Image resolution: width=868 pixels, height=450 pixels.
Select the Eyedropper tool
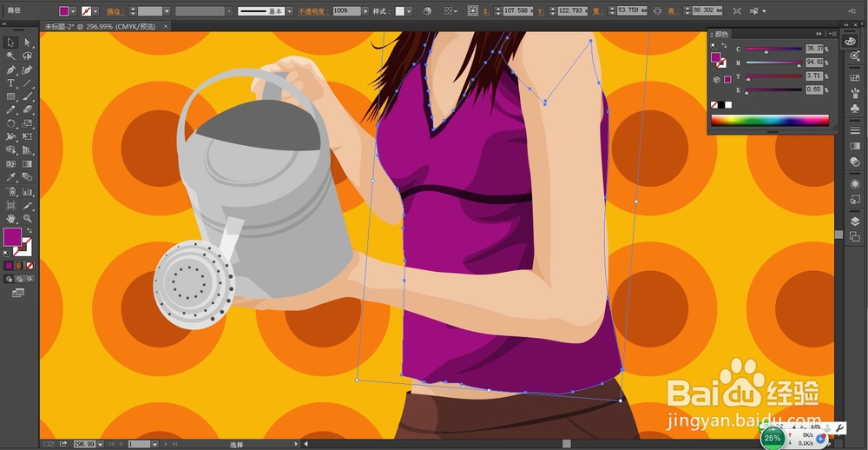coord(10,177)
